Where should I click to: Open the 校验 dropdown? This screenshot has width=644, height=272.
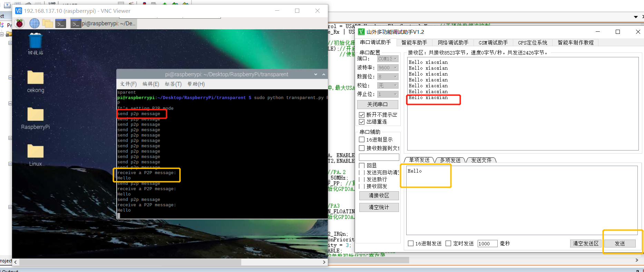(388, 85)
